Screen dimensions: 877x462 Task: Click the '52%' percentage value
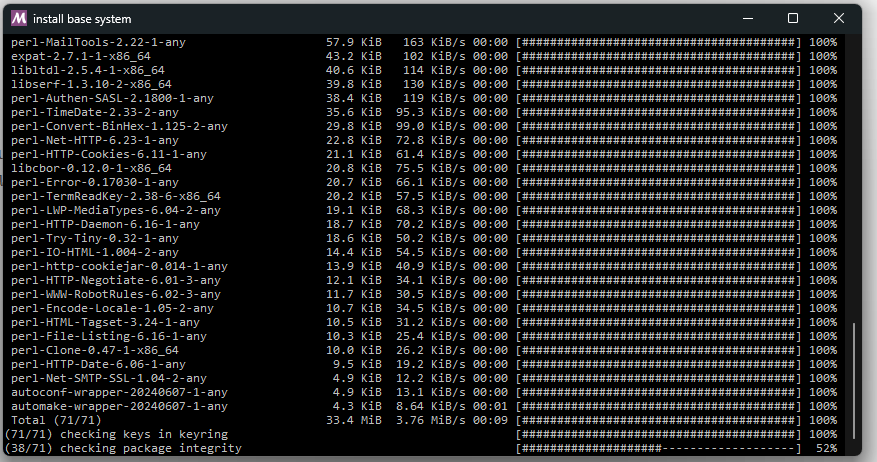click(827, 448)
